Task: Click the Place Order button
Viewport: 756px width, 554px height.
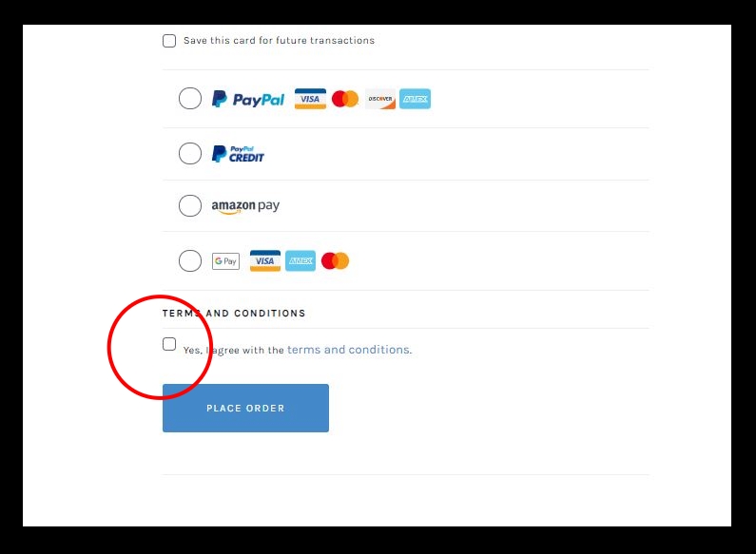Action: click(x=246, y=408)
